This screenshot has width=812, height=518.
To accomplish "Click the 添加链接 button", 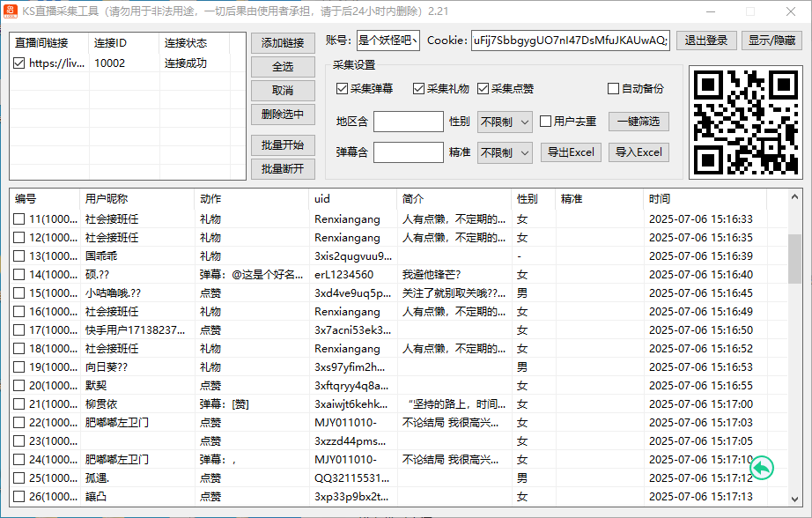I will [281, 42].
